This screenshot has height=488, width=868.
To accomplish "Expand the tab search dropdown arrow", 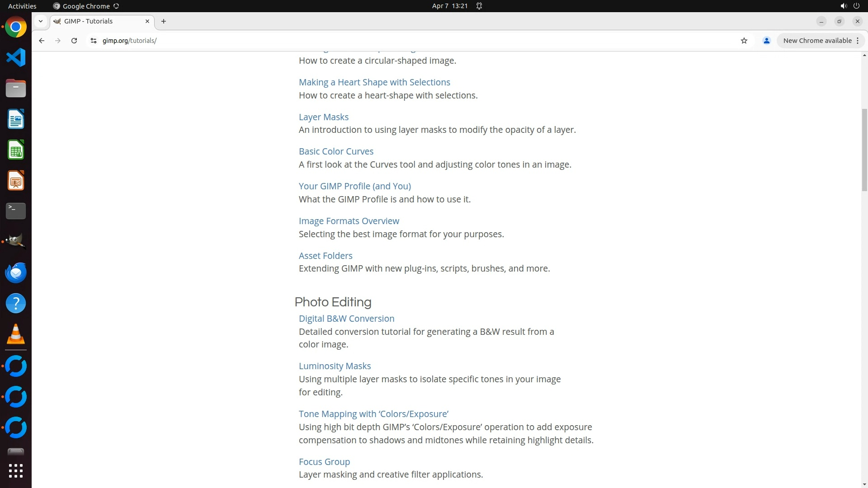I will pos(41,21).
